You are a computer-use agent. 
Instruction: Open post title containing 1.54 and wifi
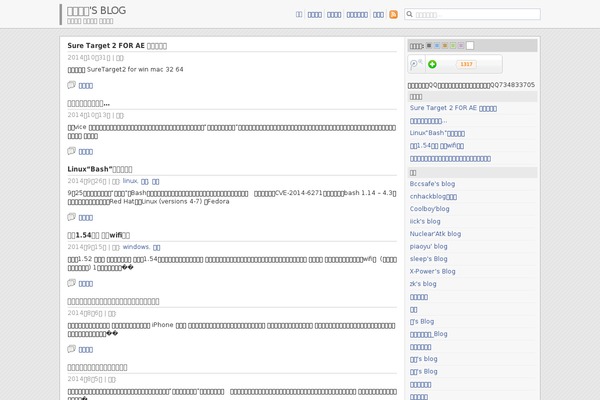coord(99,235)
